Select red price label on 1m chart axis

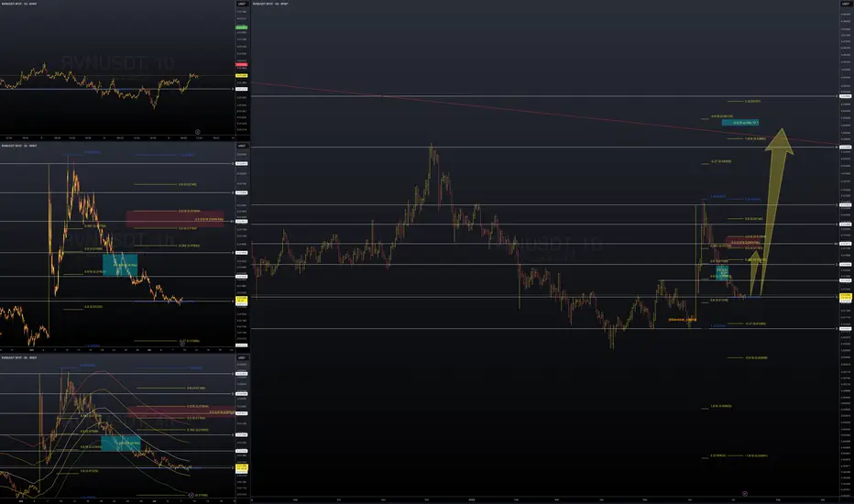241,64
